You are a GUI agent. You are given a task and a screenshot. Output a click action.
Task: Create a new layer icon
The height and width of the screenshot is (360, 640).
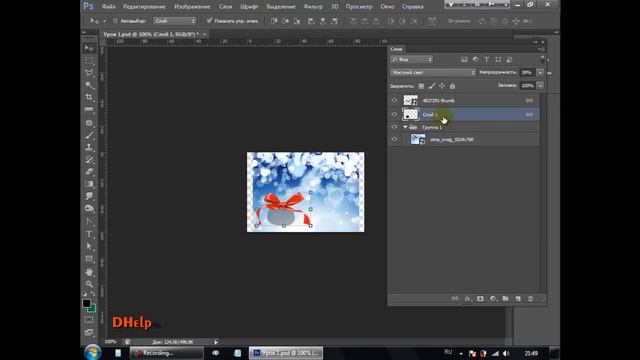click(518, 299)
